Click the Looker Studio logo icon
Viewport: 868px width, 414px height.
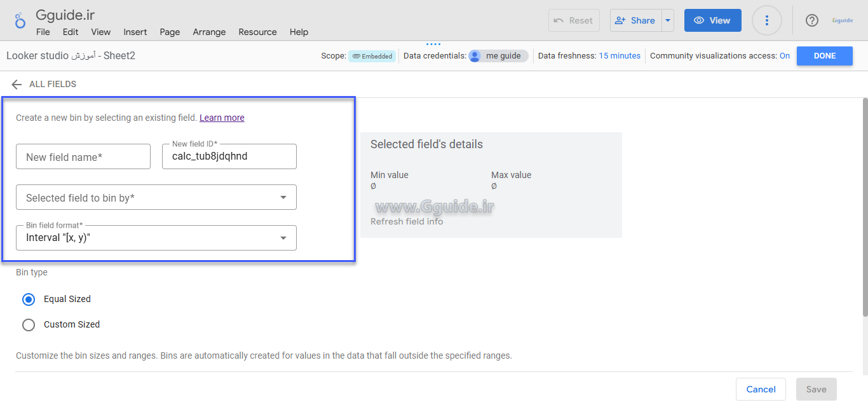(x=20, y=20)
